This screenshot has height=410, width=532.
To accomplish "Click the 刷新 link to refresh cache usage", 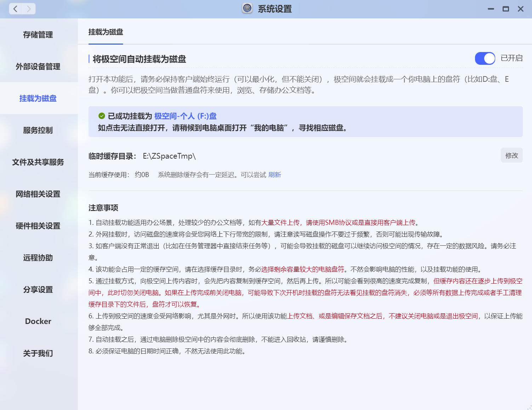I will [275, 175].
